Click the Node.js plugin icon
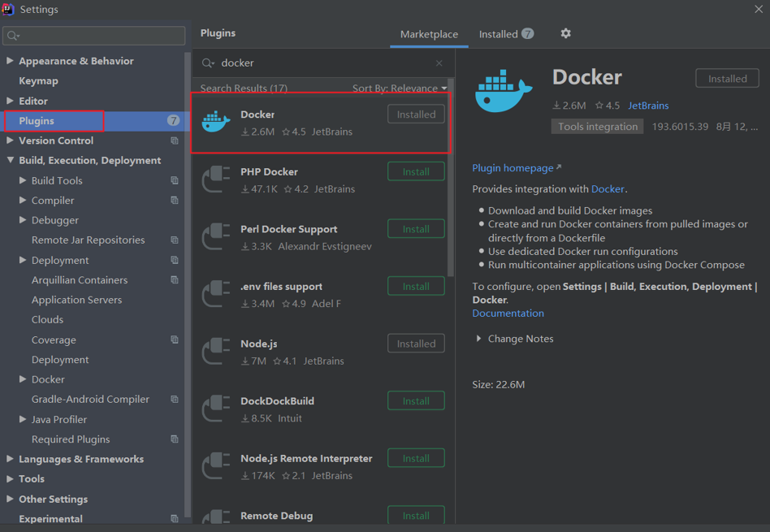The height and width of the screenshot is (532, 770). (x=215, y=351)
